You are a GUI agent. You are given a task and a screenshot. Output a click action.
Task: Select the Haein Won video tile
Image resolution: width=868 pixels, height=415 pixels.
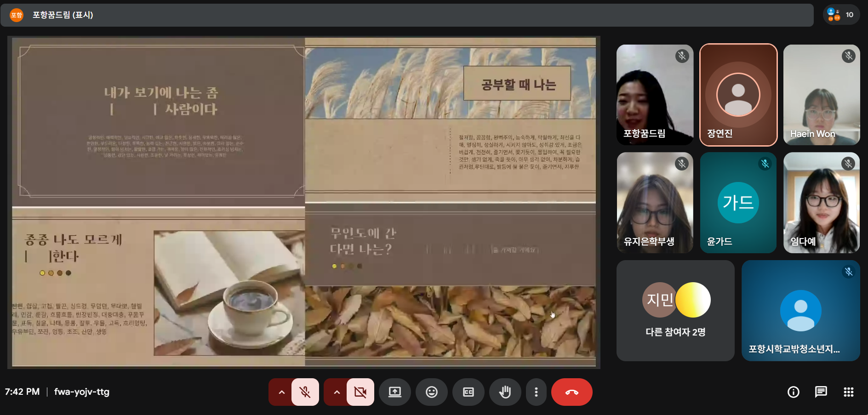pos(821,95)
